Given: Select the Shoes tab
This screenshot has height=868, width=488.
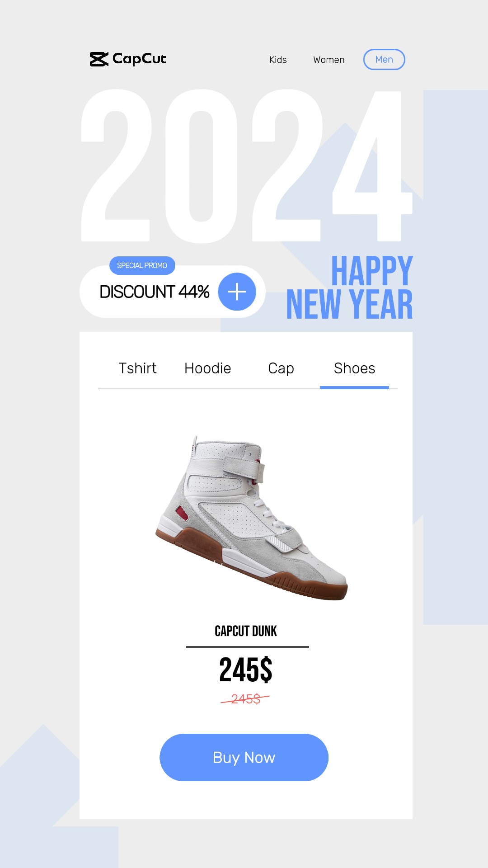Looking at the screenshot, I should [355, 368].
